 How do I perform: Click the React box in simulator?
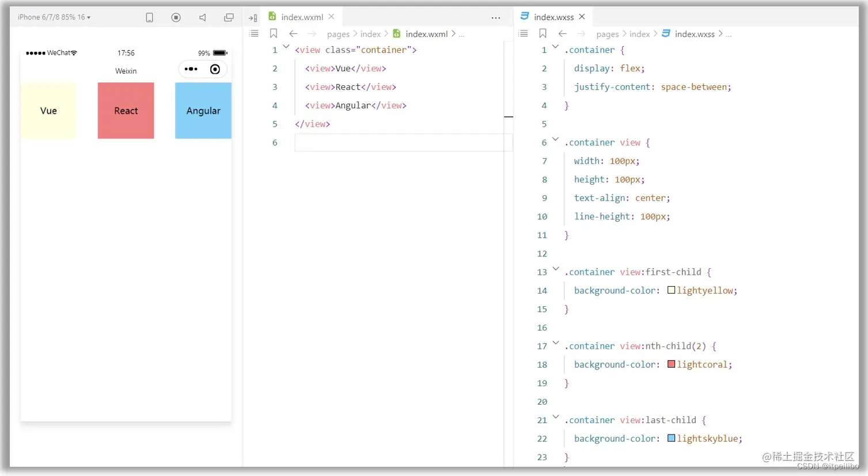pyautogui.click(x=126, y=111)
